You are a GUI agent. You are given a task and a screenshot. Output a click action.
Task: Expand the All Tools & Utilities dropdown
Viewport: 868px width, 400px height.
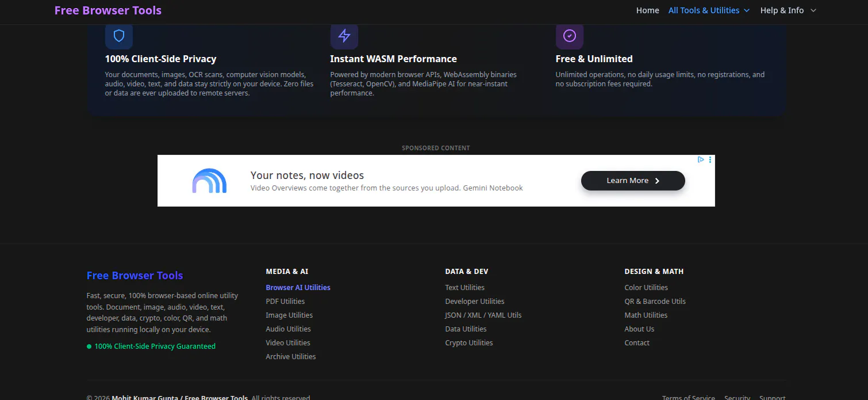point(709,10)
